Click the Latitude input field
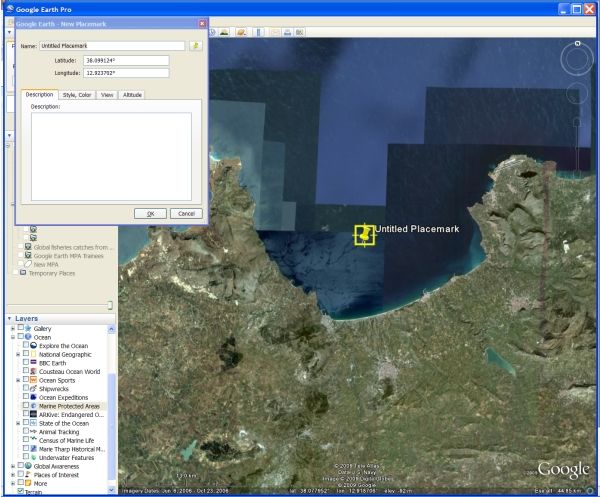This screenshot has height=497, width=600. 126,60
